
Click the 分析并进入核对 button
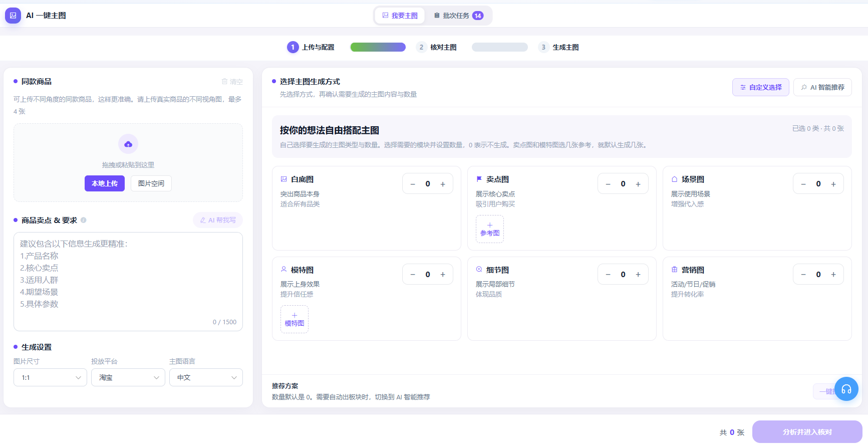click(x=807, y=432)
